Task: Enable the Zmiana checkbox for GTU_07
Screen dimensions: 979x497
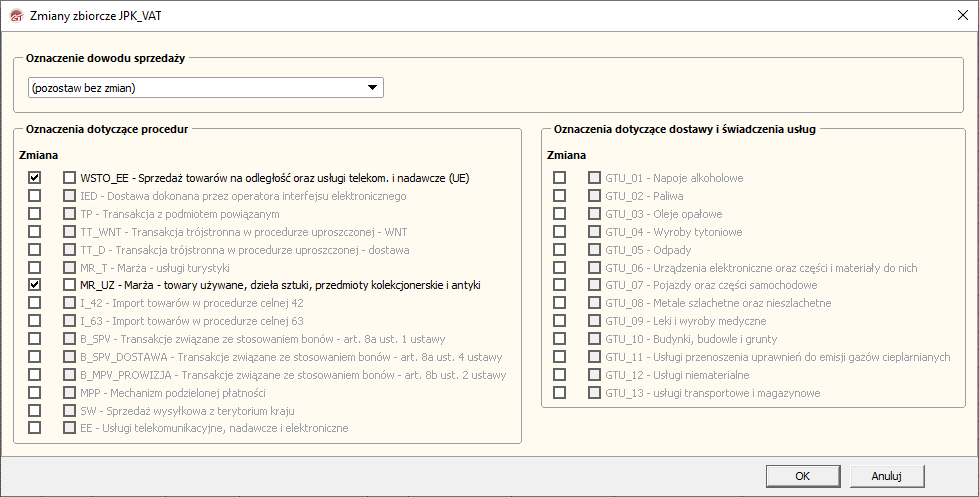Action: pos(560,285)
